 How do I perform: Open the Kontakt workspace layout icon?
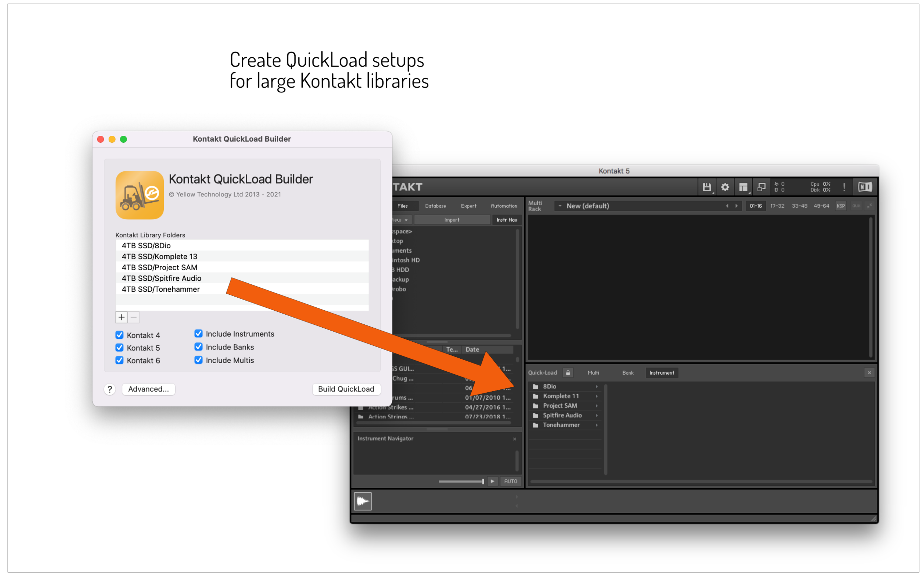pyautogui.click(x=743, y=187)
